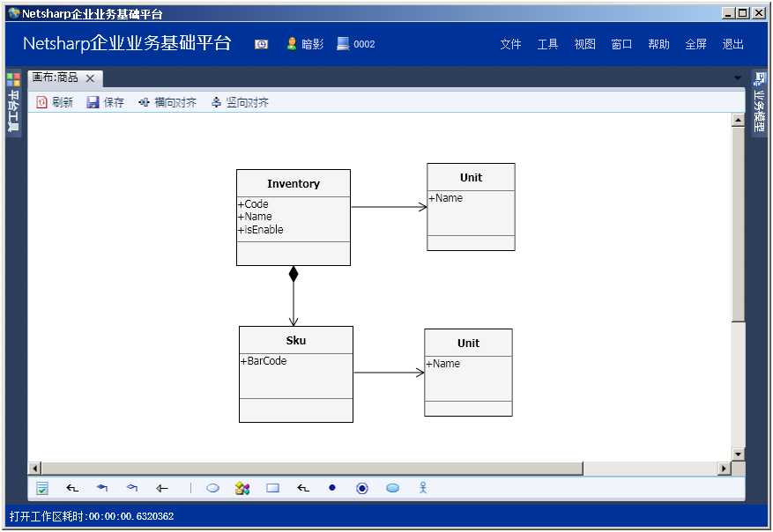The image size is (773, 532).
Task: Select the circled dot final-state tool
Action: click(x=362, y=488)
